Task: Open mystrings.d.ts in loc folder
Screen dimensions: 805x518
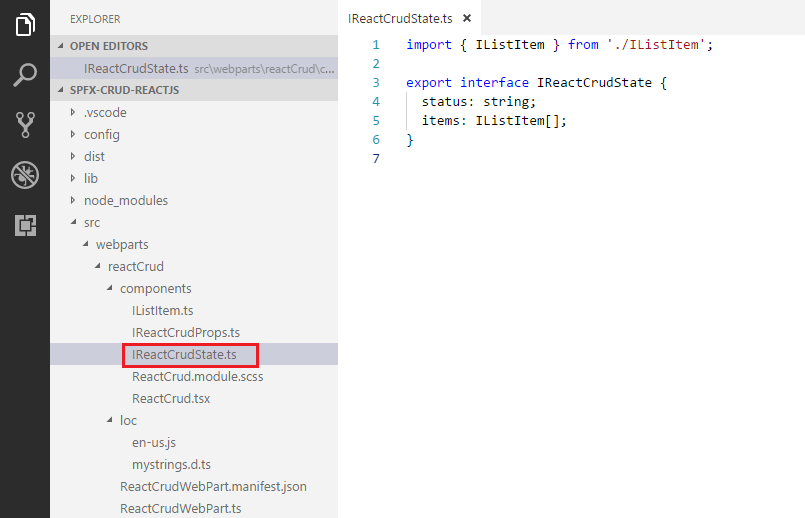Action: click(171, 464)
